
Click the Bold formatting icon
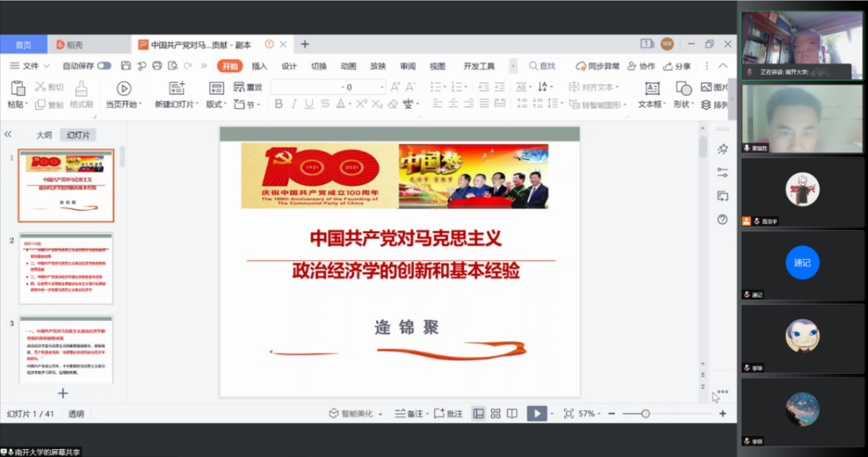(x=278, y=104)
